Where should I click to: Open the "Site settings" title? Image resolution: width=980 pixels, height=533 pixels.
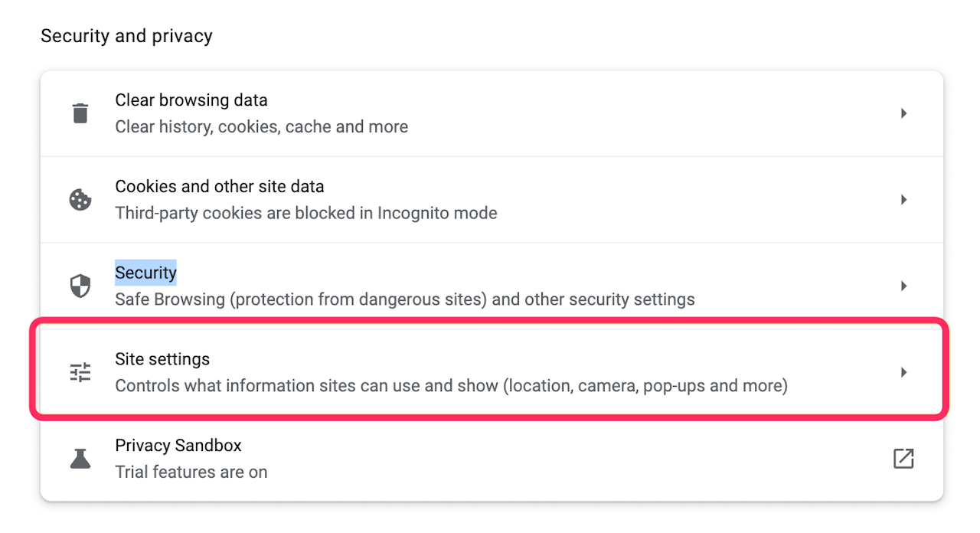point(162,359)
